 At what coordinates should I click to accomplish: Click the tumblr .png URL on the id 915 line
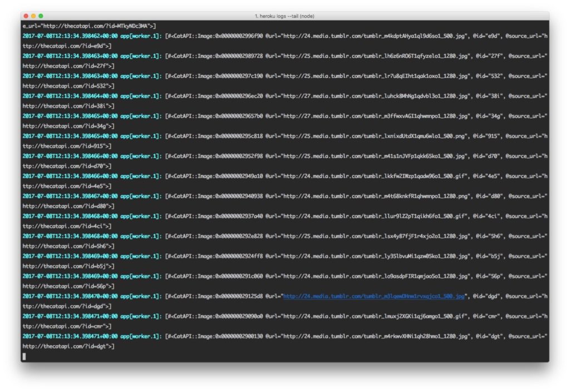coord(374,136)
